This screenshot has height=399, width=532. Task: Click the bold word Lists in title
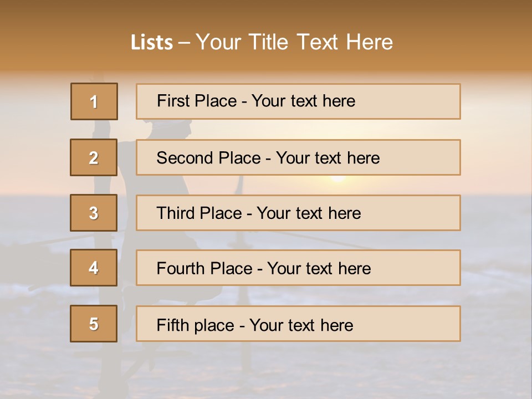click(151, 43)
